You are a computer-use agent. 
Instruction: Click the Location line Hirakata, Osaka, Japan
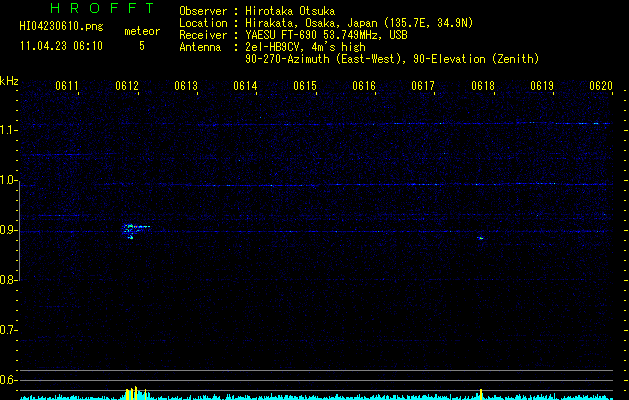(x=326, y=23)
